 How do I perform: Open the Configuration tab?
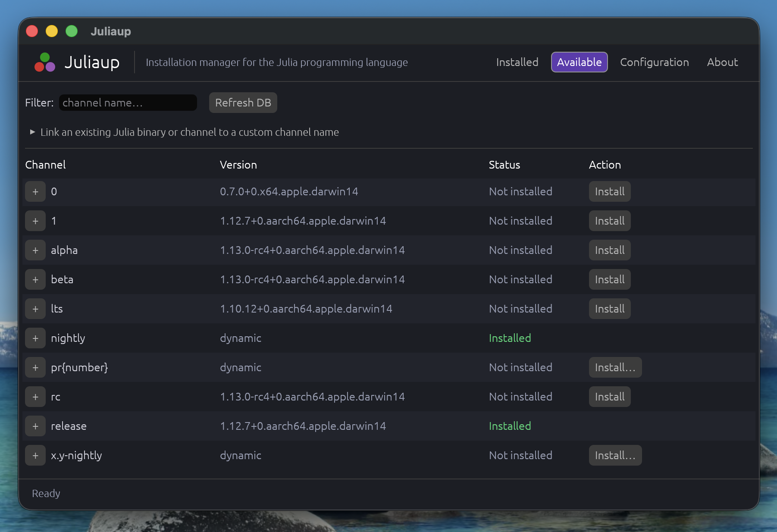tap(654, 62)
